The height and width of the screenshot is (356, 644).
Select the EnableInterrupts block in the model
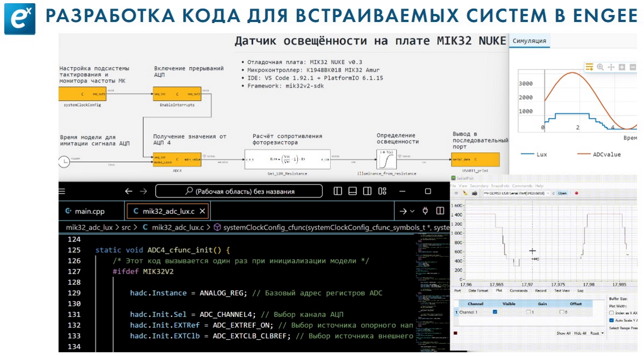(x=178, y=93)
